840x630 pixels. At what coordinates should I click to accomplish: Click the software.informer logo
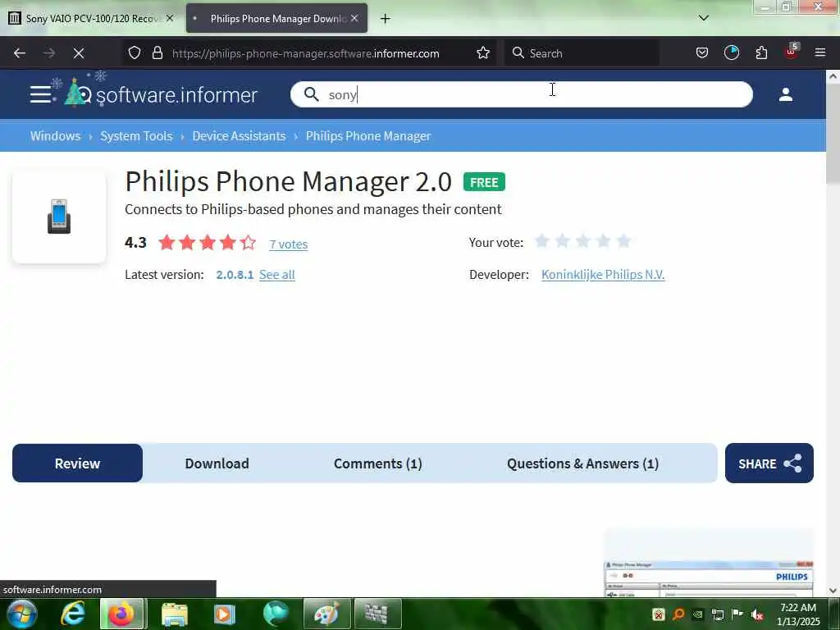click(x=161, y=92)
